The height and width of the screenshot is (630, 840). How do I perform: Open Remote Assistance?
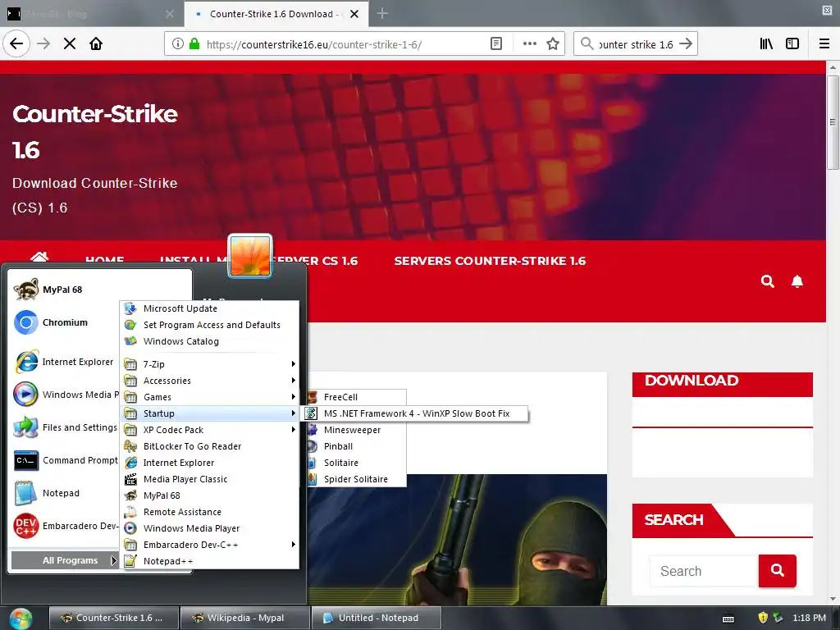click(x=209, y=512)
